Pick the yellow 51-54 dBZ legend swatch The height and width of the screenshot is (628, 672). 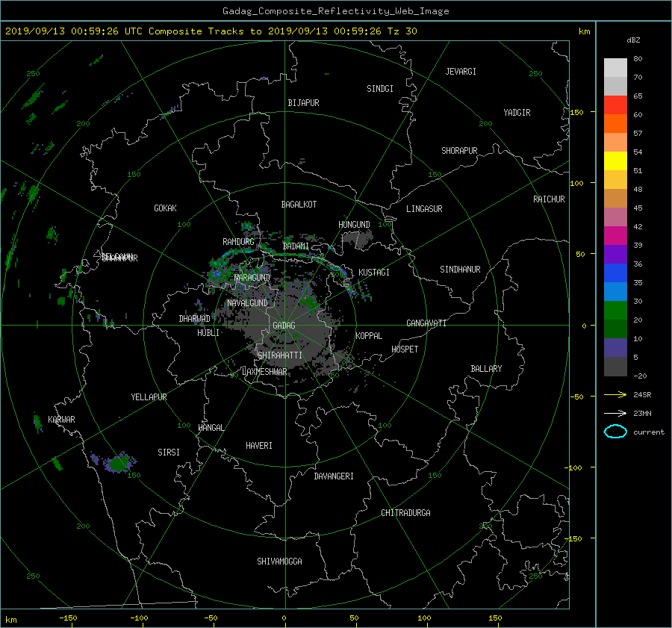click(615, 161)
